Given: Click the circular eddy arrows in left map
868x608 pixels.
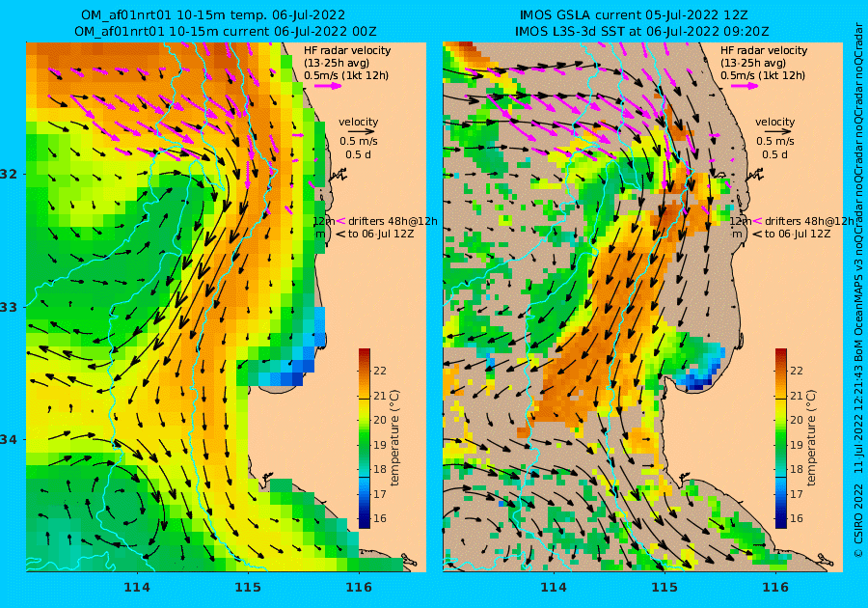Looking at the screenshot, I should pyautogui.click(x=130, y=507).
